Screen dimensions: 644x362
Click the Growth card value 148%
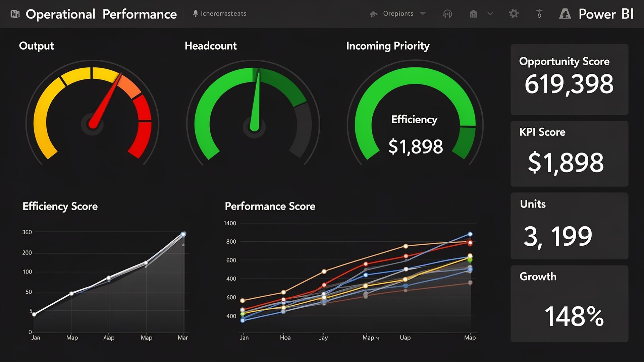[574, 316]
